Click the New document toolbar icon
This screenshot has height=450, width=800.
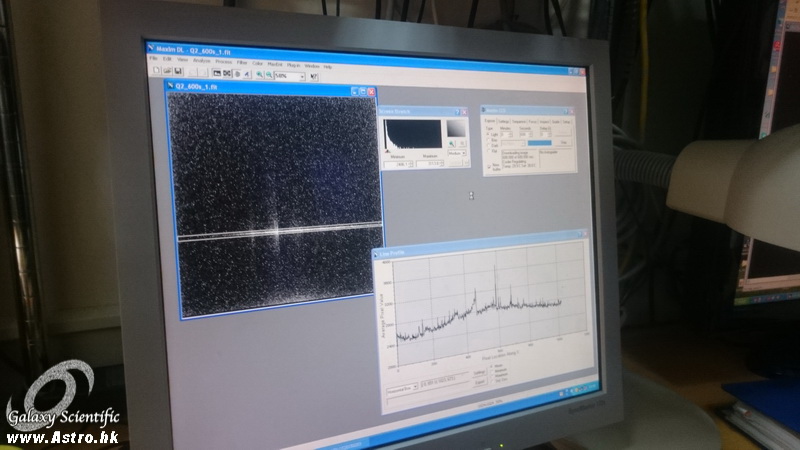pyautogui.click(x=156, y=71)
